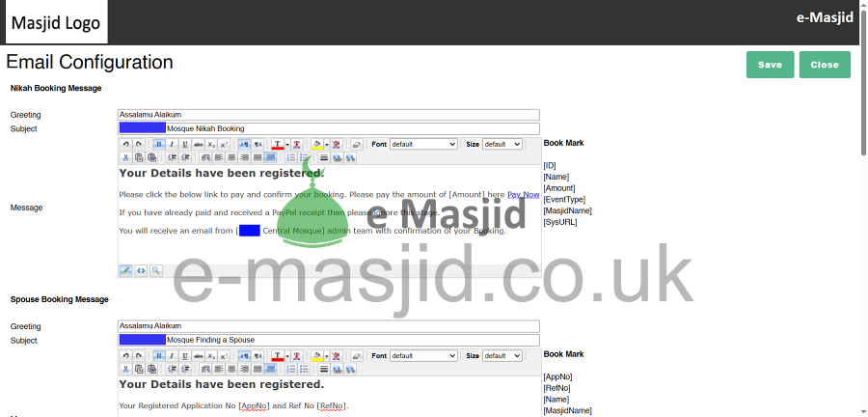Open Font dropdown in Spouse message editor
This screenshot has width=868, height=417.
point(423,355)
